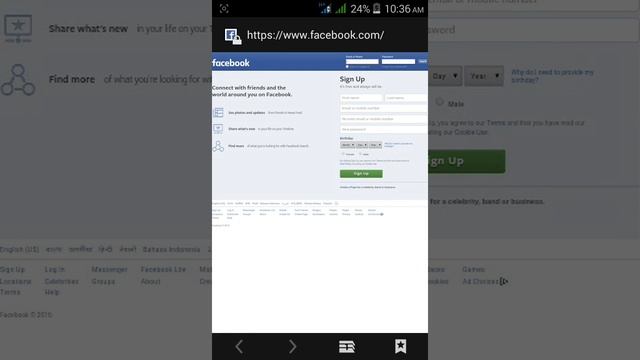Viewport: 640px width, 360px height.
Task: Select the Male radio button
Action: [360, 154]
